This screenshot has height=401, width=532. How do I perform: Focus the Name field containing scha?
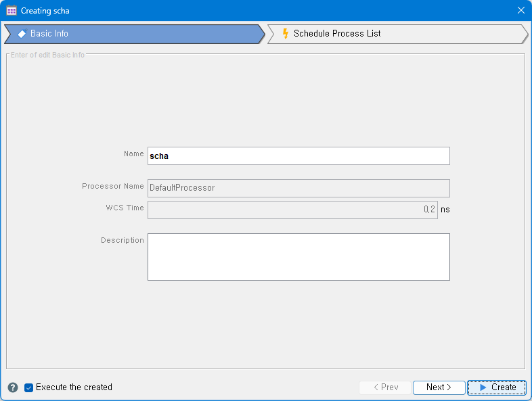click(298, 156)
